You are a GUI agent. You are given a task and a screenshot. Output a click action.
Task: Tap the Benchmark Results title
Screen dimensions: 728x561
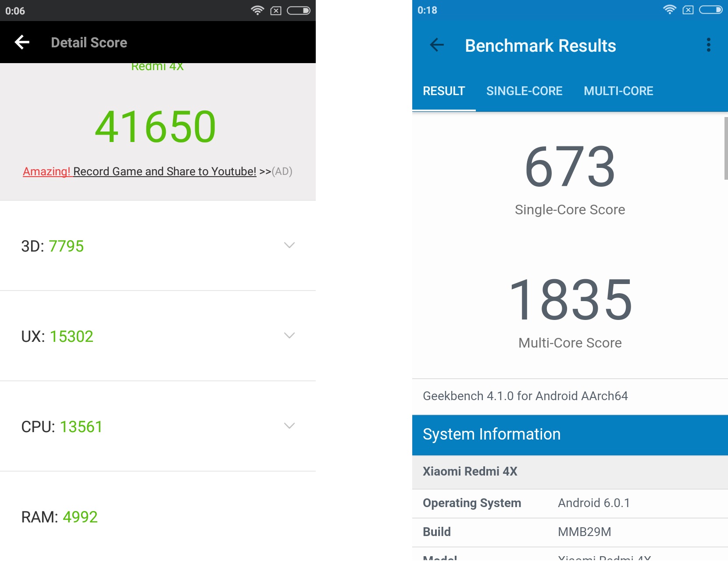coord(540,46)
